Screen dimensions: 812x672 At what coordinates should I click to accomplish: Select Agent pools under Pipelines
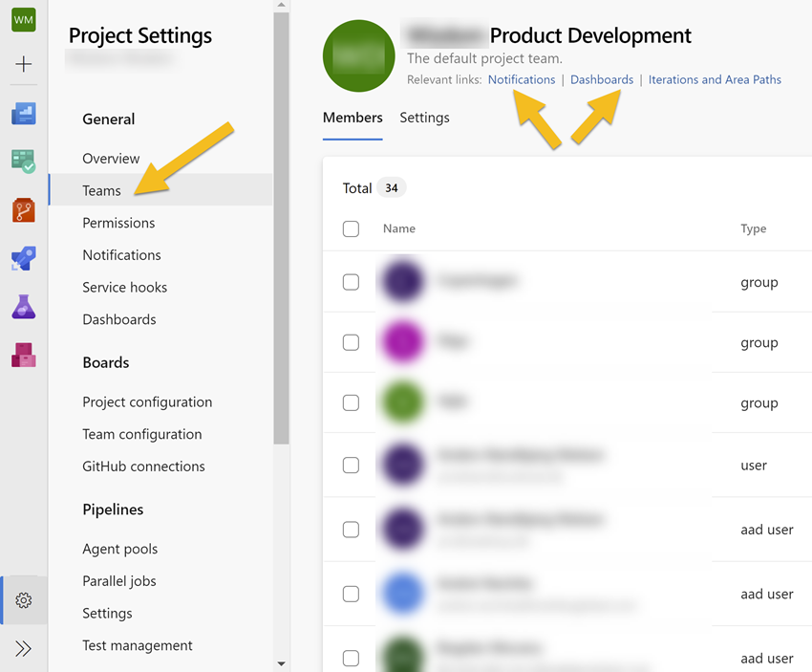(120, 549)
